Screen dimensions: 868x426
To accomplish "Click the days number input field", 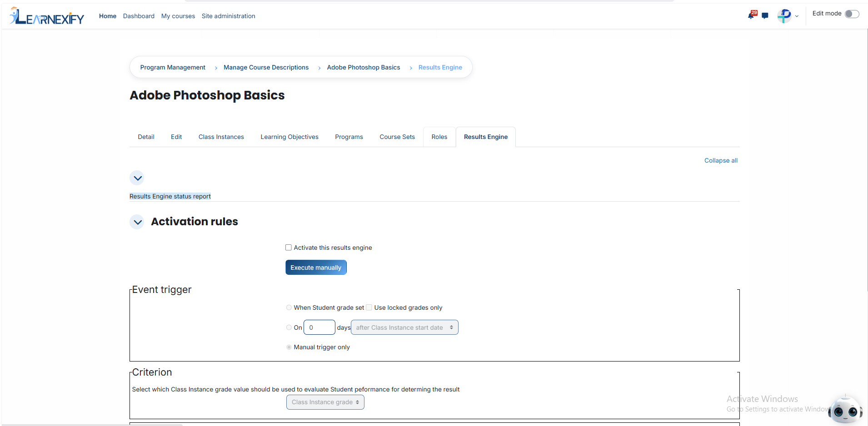I will (319, 327).
